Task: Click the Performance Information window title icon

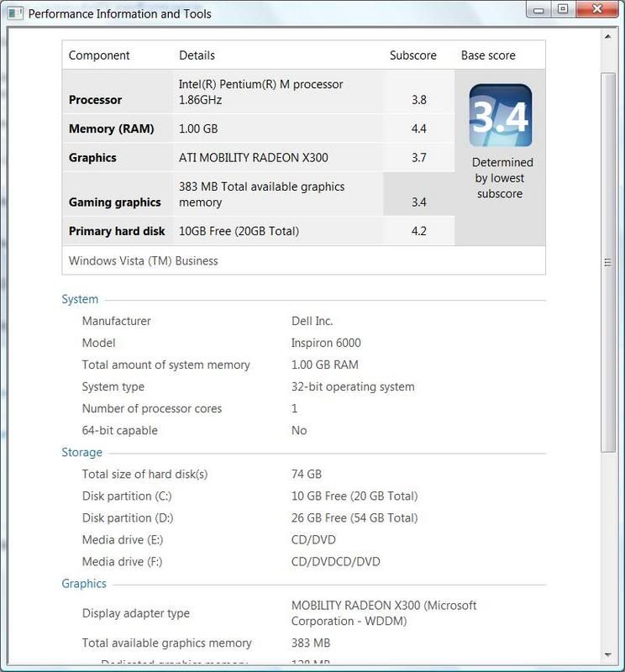Action: pos(14,13)
